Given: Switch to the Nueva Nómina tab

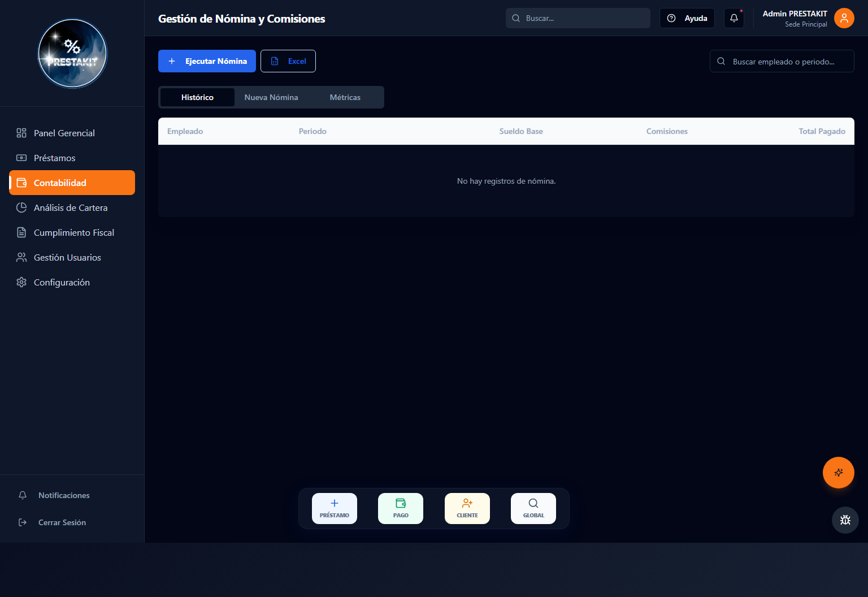Looking at the screenshot, I should coord(271,97).
